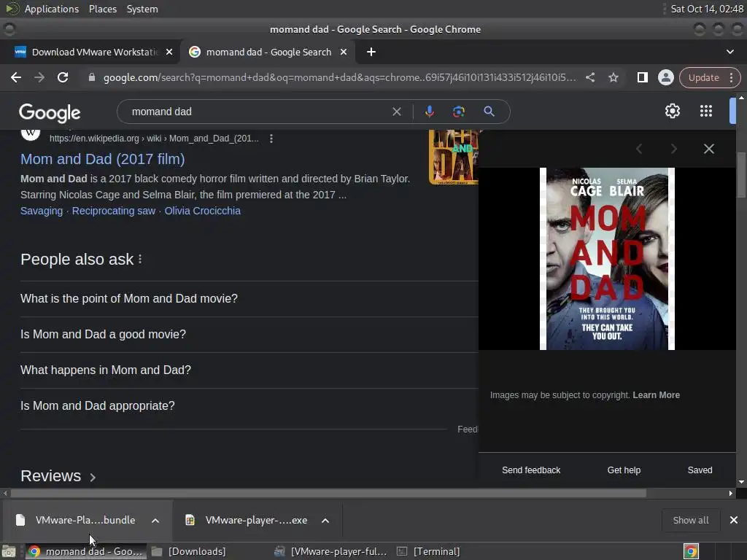Open the Chrome side panel

(x=642, y=77)
